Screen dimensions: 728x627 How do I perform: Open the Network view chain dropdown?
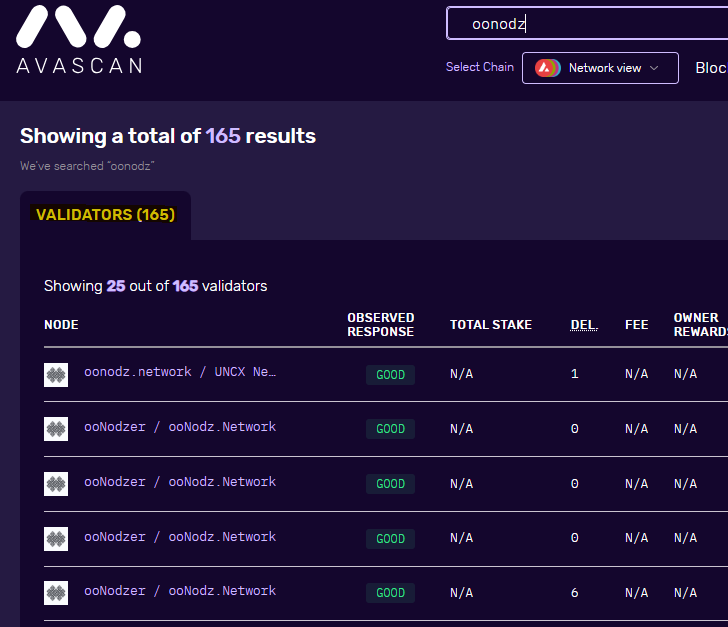(600, 68)
